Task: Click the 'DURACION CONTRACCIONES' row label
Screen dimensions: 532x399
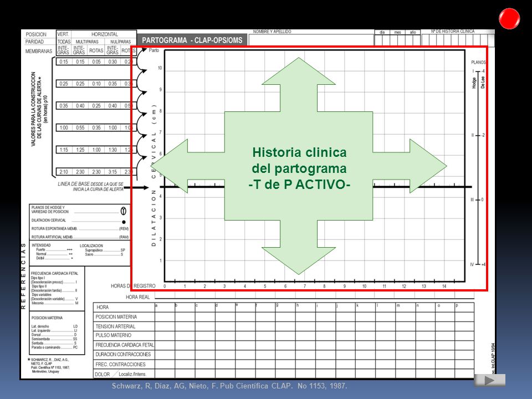Action: 123,355
